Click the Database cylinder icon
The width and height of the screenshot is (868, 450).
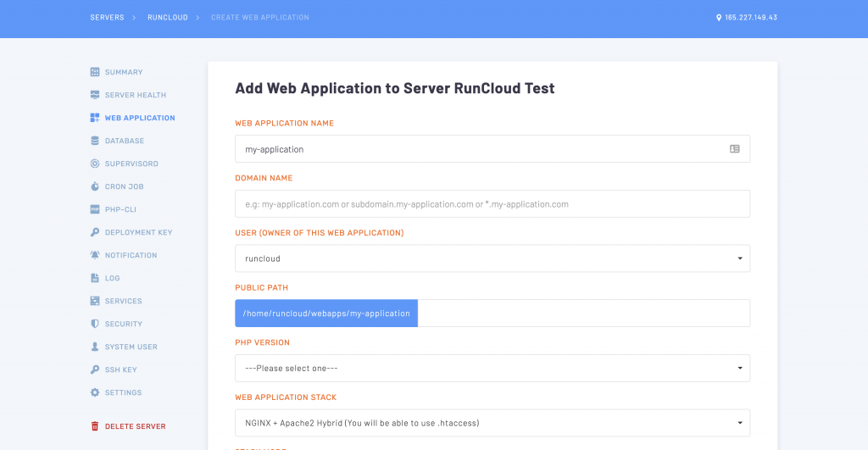(95, 141)
